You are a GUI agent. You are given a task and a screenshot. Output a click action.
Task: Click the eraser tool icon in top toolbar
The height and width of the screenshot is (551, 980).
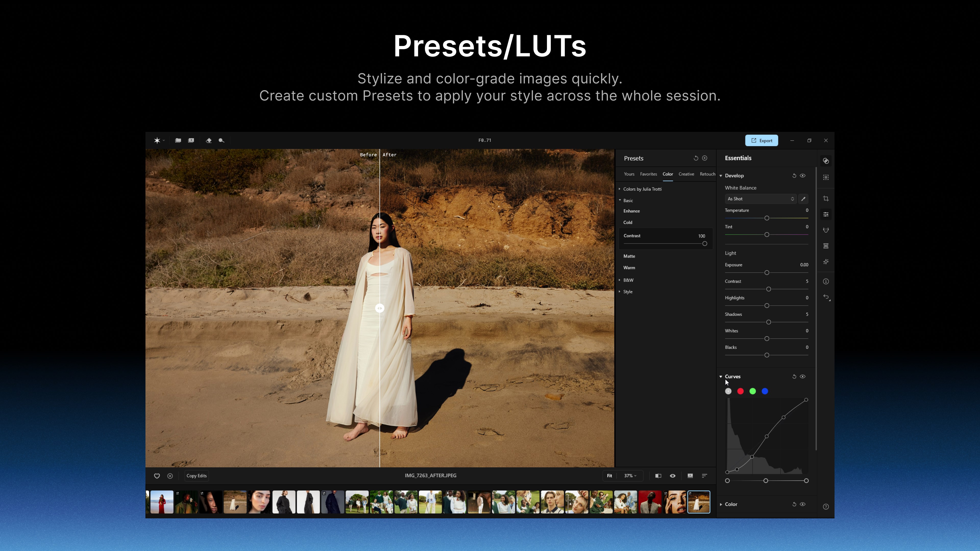tap(209, 140)
